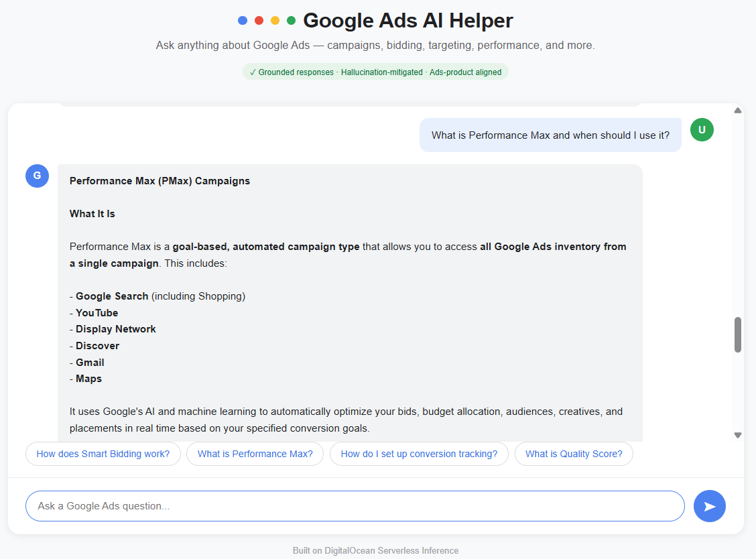This screenshot has width=756, height=559.
Task: Select the 'What is Quality Score?' suggestion
Action: pos(574,454)
